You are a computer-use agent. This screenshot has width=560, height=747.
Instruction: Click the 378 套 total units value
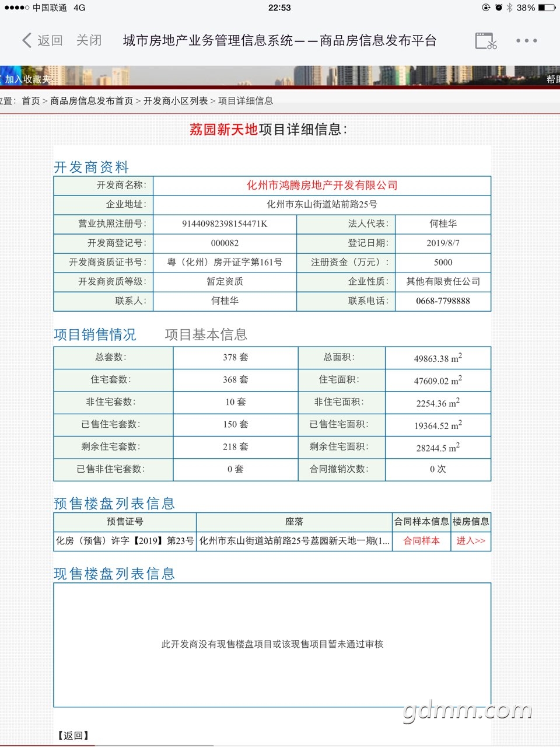[236, 357]
